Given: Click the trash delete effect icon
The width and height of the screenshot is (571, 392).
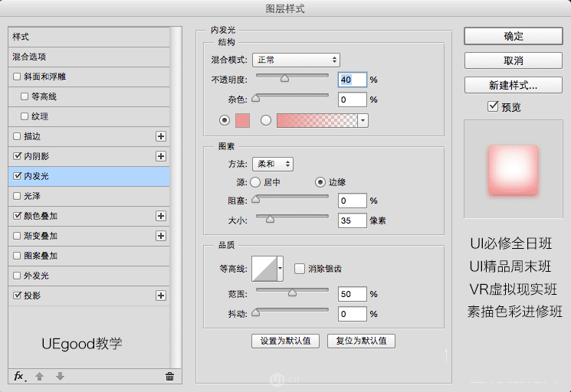Looking at the screenshot, I should click(x=169, y=376).
